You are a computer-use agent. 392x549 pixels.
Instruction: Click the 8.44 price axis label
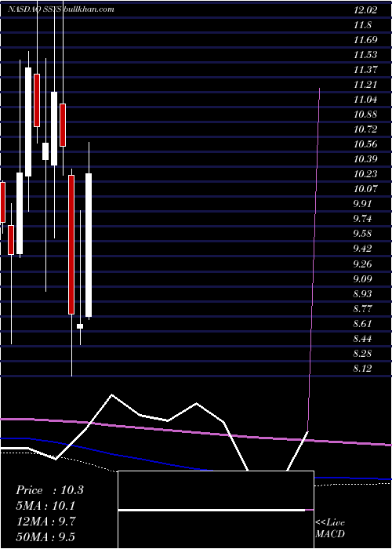(x=364, y=339)
